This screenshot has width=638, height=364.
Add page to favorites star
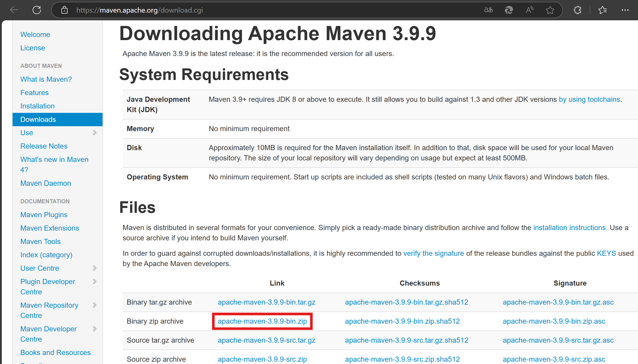pyautogui.click(x=550, y=10)
